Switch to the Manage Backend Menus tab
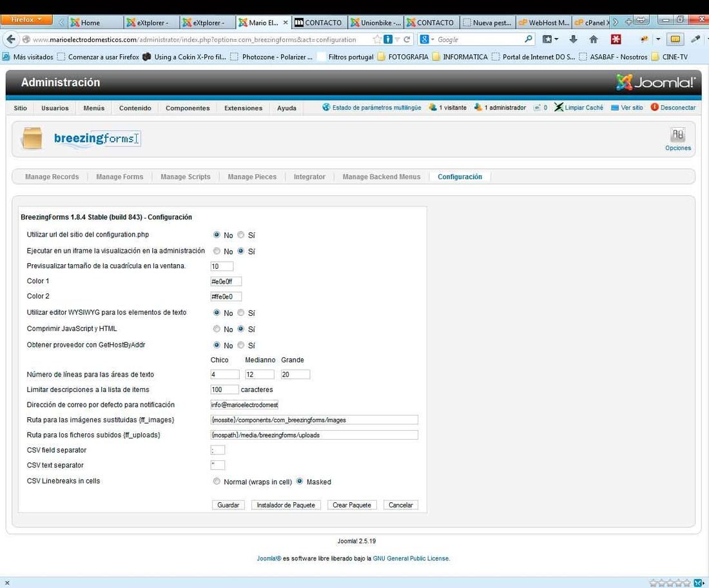The height and width of the screenshot is (588, 709). 382,177
